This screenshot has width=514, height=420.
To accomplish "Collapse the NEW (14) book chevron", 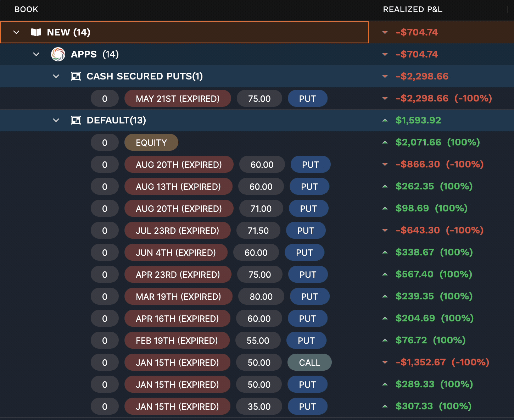I will tap(16, 32).
